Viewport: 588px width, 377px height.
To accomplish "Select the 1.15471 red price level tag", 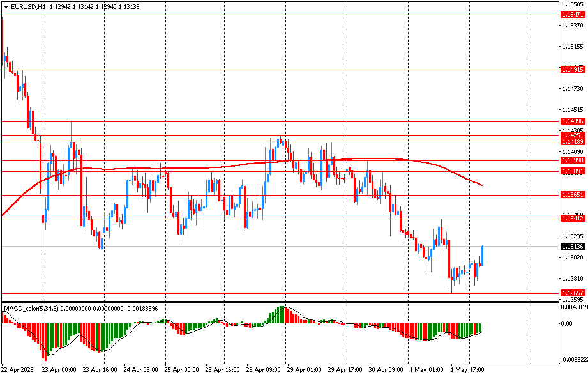I will click(573, 14).
